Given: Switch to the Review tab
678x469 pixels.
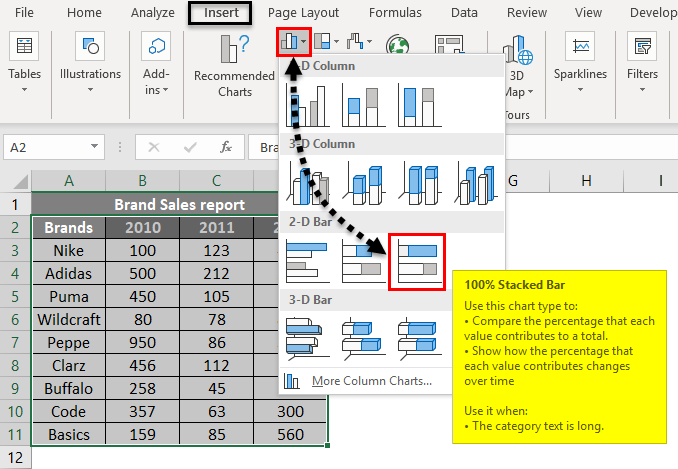Looking at the screenshot, I should pos(527,13).
